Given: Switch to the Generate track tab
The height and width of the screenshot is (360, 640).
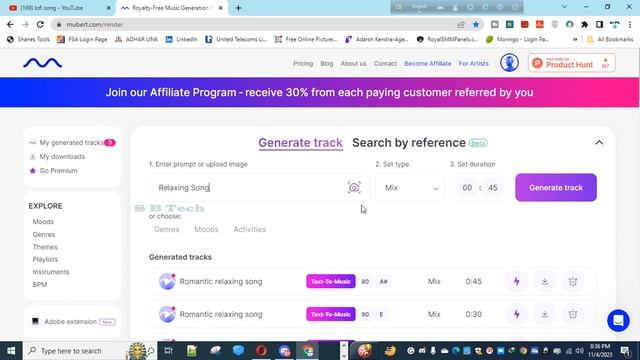Looking at the screenshot, I should point(300,142).
